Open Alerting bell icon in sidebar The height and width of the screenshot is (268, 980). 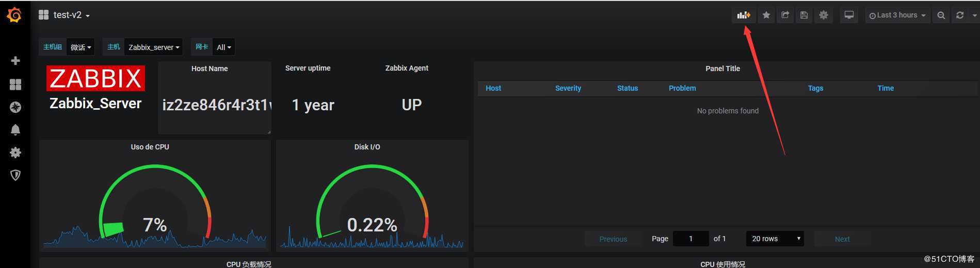coord(15,130)
